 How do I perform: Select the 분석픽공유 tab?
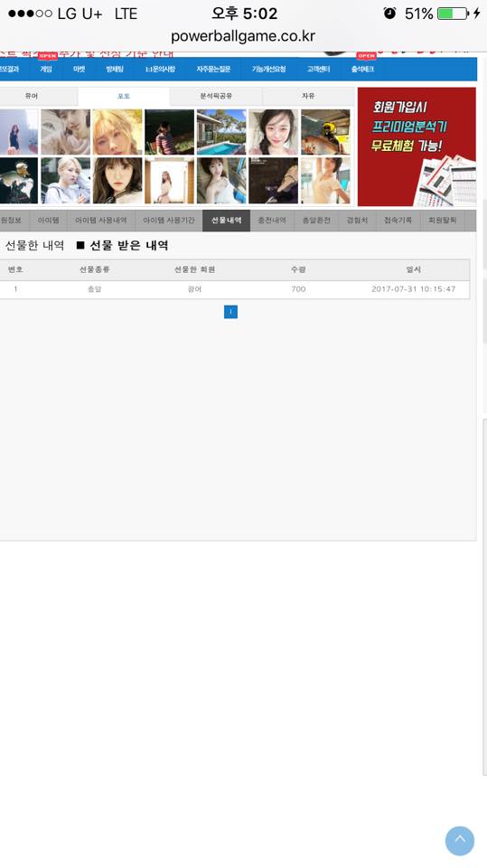(x=216, y=97)
